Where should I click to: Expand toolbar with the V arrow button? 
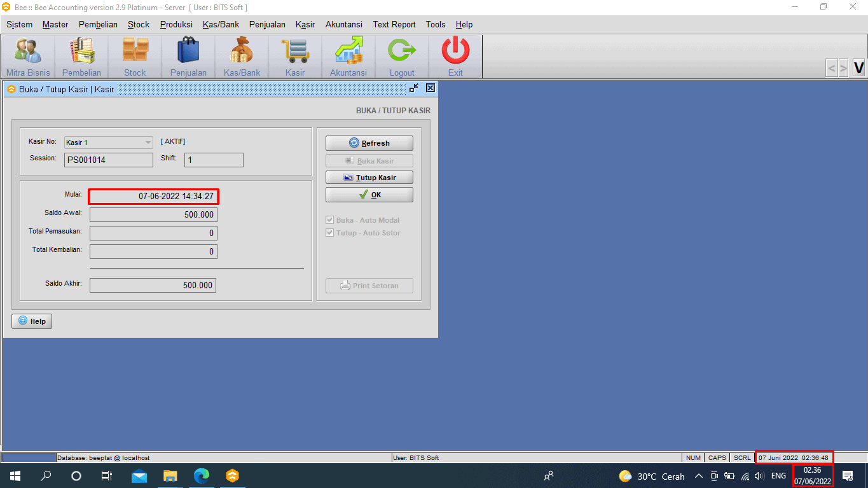[x=858, y=67]
